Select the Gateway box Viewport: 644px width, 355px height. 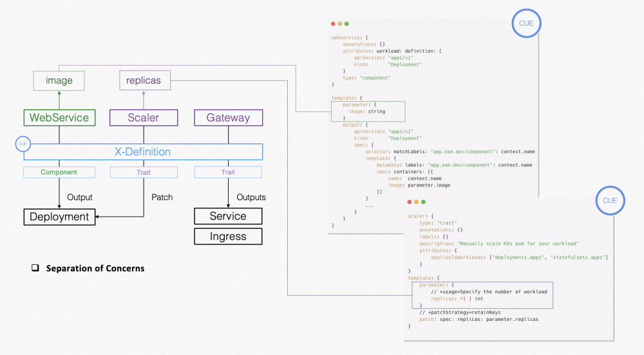click(228, 118)
